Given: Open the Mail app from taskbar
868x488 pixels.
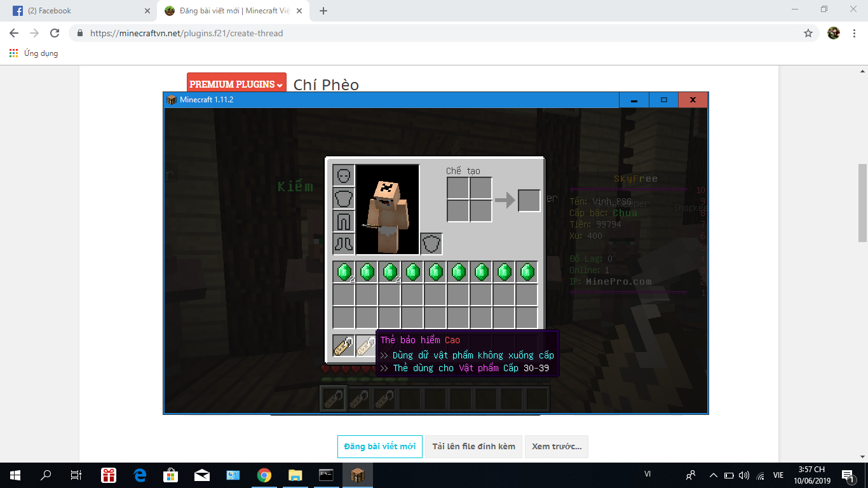Looking at the screenshot, I should [x=202, y=475].
